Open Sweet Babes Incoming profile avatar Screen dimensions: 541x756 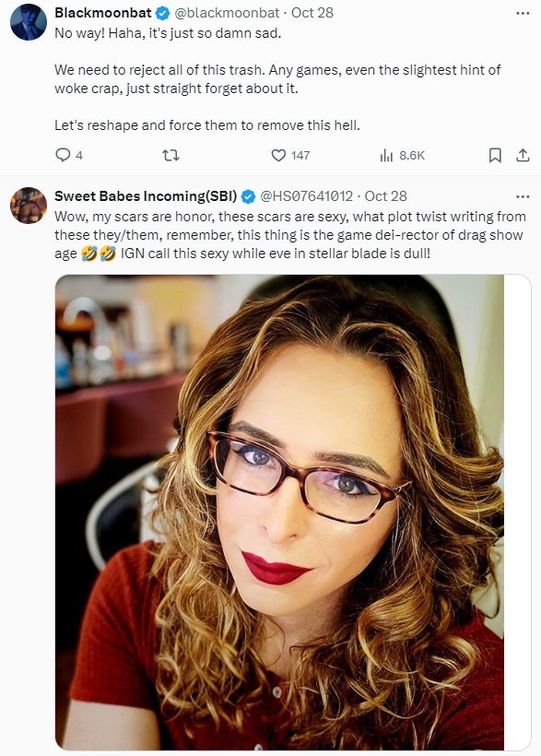[29, 206]
